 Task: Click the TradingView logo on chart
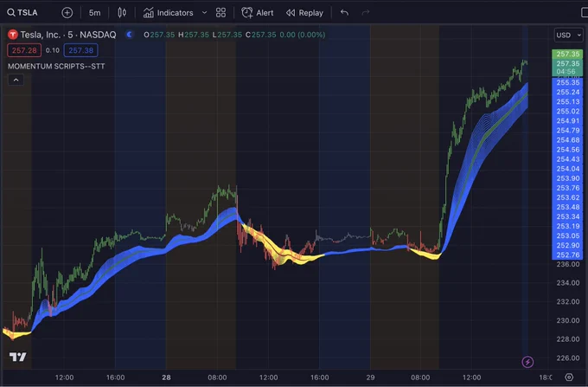tap(18, 357)
